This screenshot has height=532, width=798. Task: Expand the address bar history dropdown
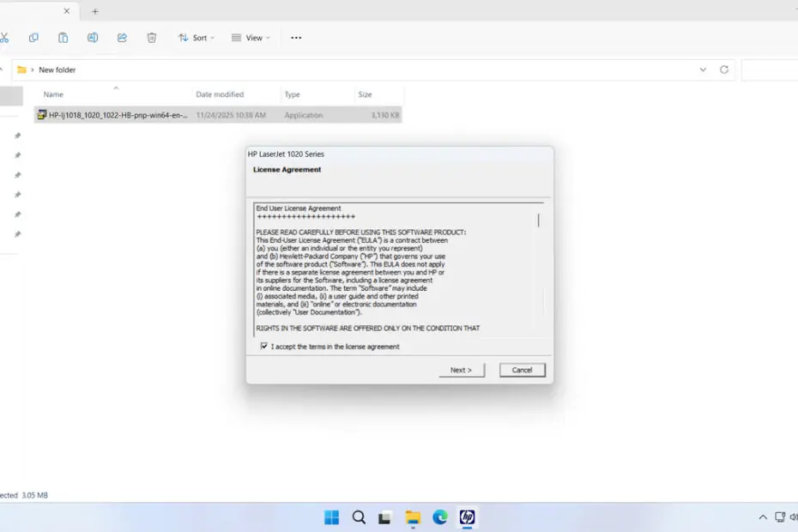pyautogui.click(x=704, y=70)
